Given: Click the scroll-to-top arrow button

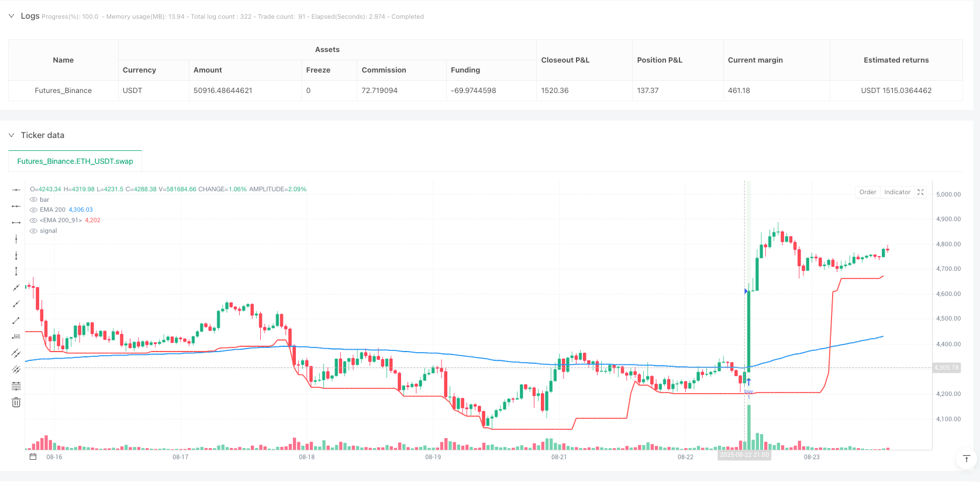Looking at the screenshot, I should pos(967,459).
